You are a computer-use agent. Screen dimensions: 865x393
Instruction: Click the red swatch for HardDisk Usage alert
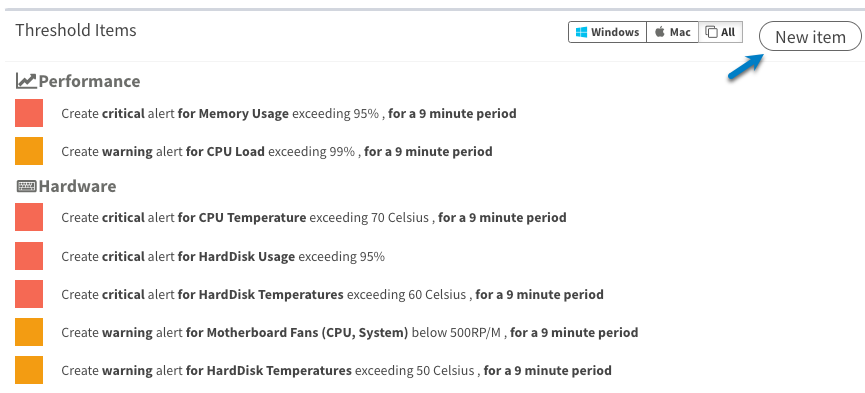pos(29,256)
